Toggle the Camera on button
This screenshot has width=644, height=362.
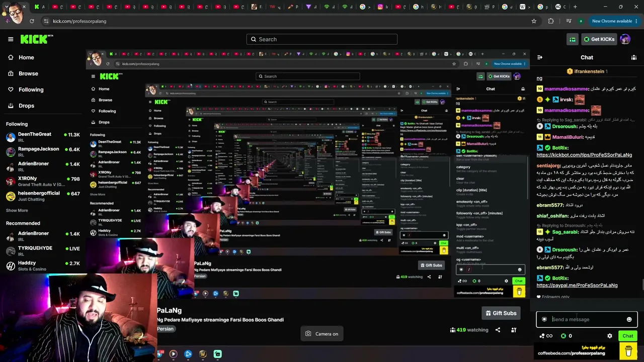(x=321, y=334)
